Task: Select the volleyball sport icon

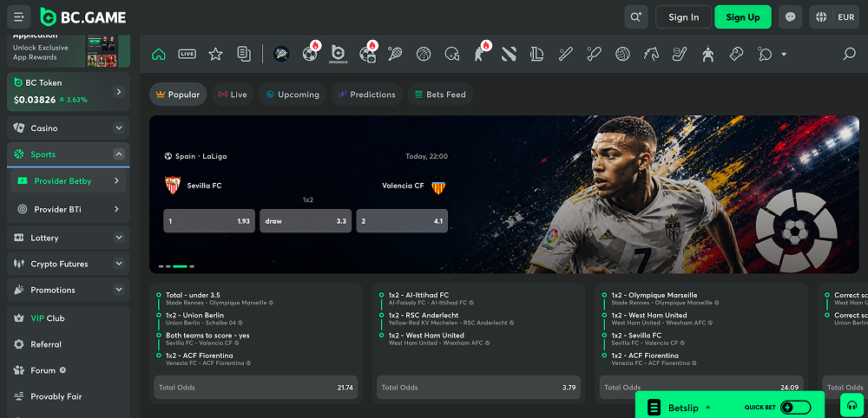Action: pyautogui.click(x=622, y=54)
